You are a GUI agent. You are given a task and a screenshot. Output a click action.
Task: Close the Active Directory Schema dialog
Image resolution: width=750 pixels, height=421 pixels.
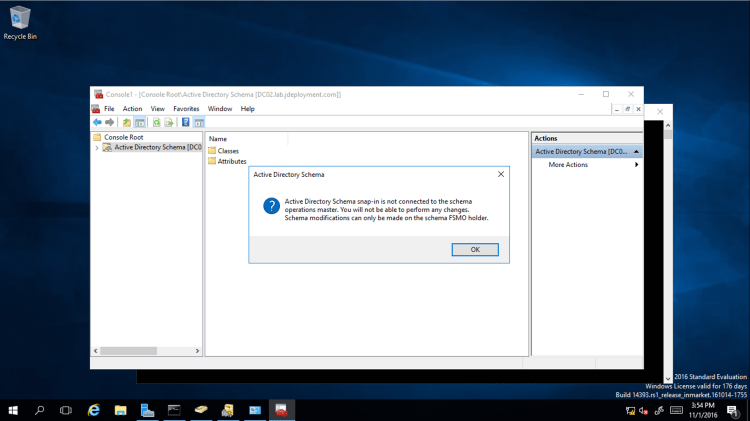click(500, 174)
